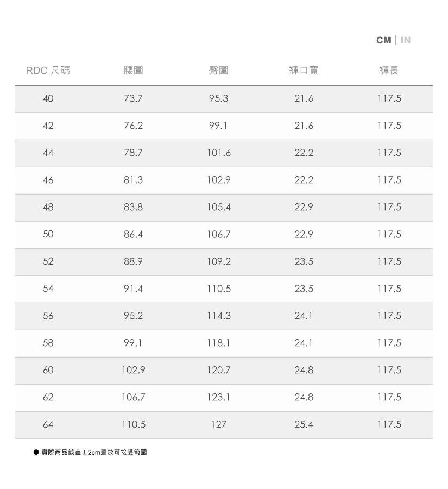This screenshot has width=448, height=489.
Task: Switch units to CM
Action: (383, 40)
